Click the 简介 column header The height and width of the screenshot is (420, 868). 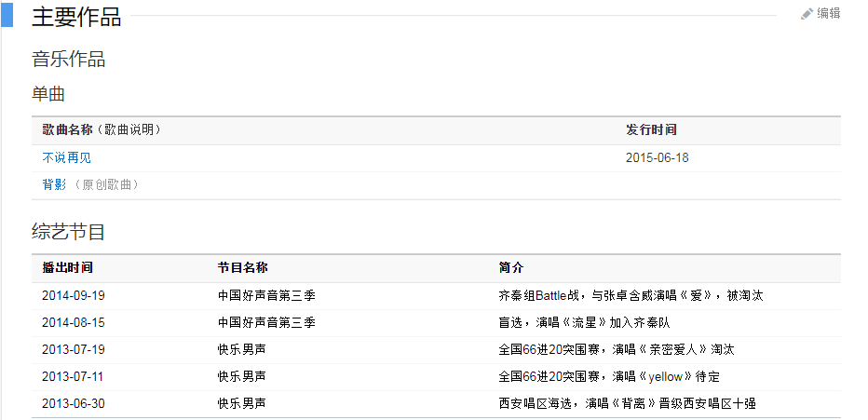(x=511, y=268)
